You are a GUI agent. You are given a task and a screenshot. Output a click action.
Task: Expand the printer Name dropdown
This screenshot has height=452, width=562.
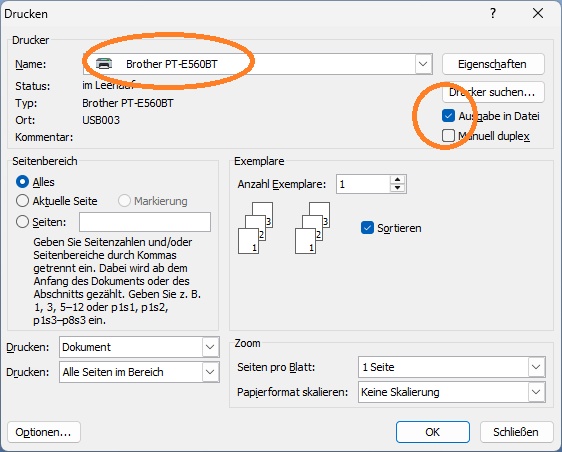tap(423, 64)
